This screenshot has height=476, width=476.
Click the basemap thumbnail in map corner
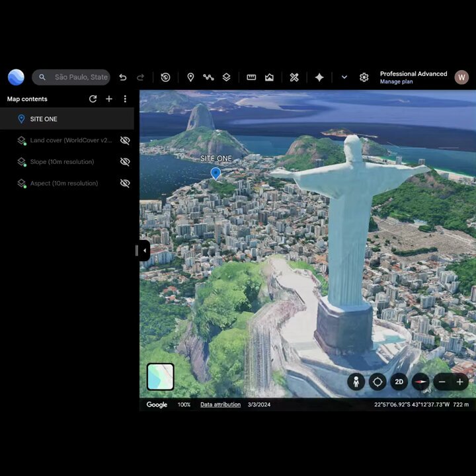160,376
